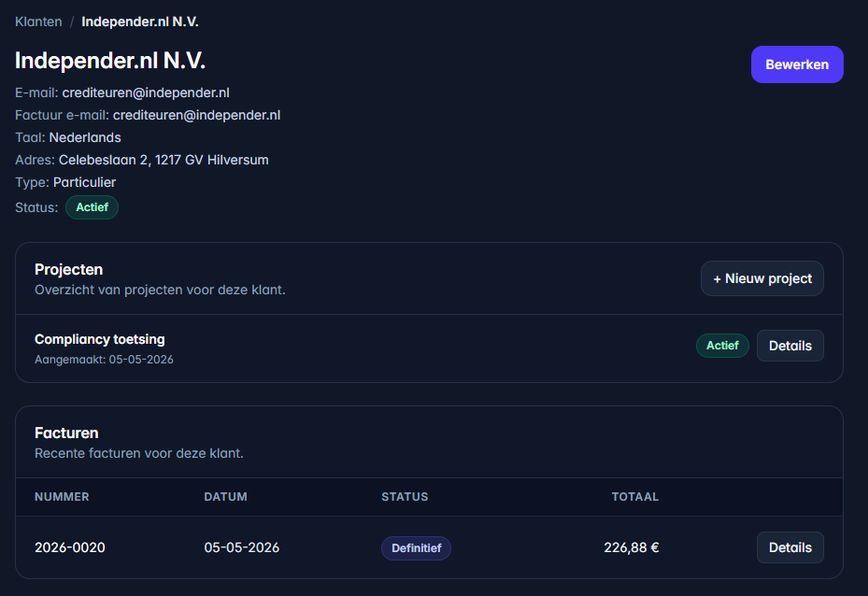The width and height of the screenshot is (868, 596).
Task: Click the Bewerken button
Action: pyautogui.click(x=797, y=64)
